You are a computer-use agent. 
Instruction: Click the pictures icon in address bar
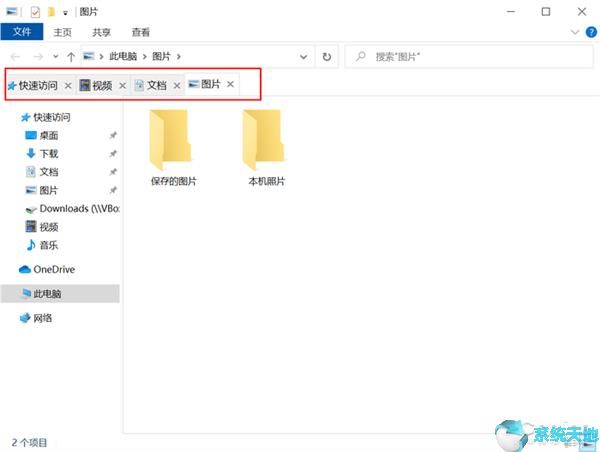(x=89, y=56)
